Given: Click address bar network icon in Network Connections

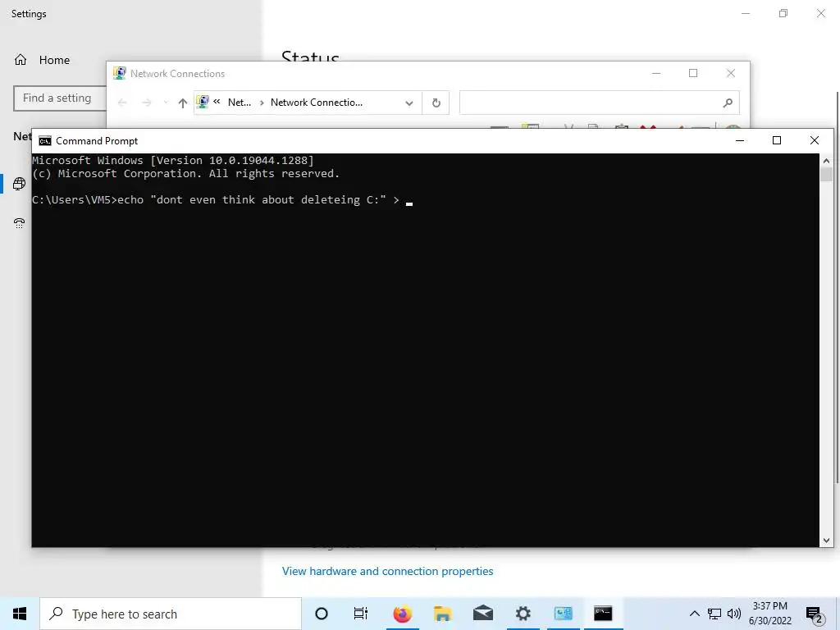Looking at the screenshot, I should coord(203,102).
